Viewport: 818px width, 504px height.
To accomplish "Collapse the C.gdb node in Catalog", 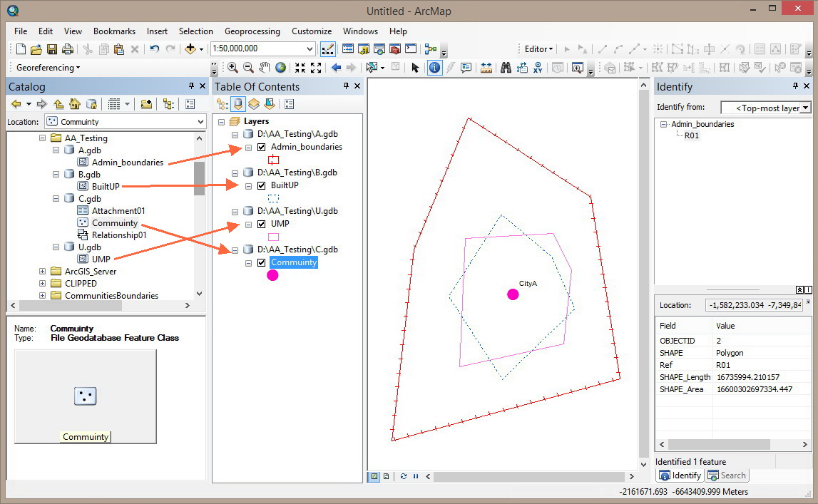I will tap(56, 199).
